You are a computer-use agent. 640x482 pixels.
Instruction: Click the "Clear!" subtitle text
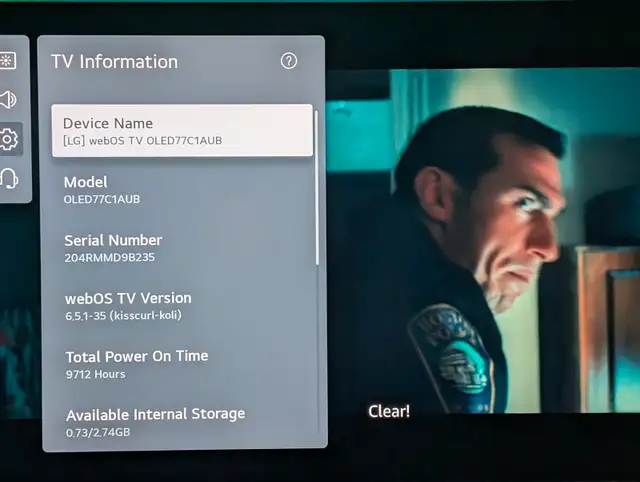tap(389, 411)
